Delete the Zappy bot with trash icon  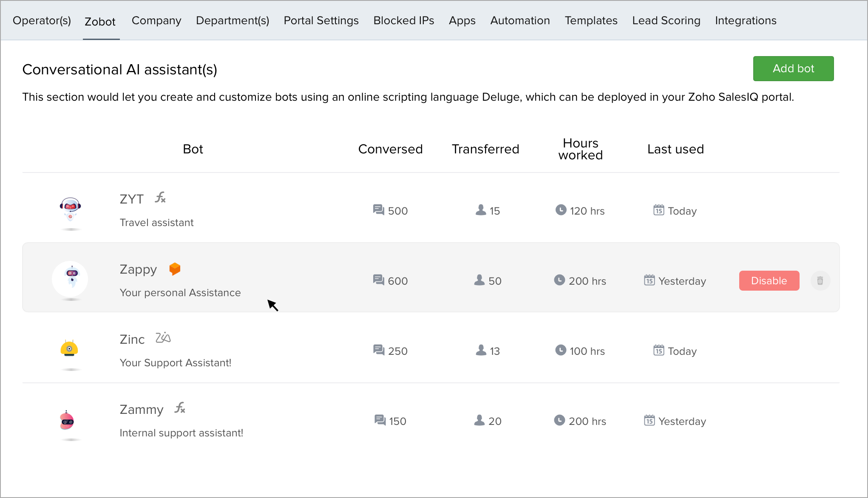820,280
